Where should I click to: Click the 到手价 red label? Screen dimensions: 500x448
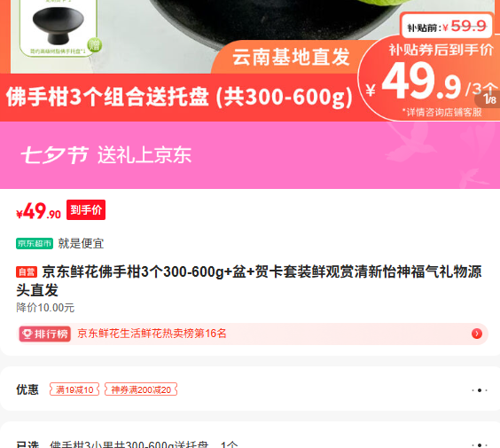point(86,210)
